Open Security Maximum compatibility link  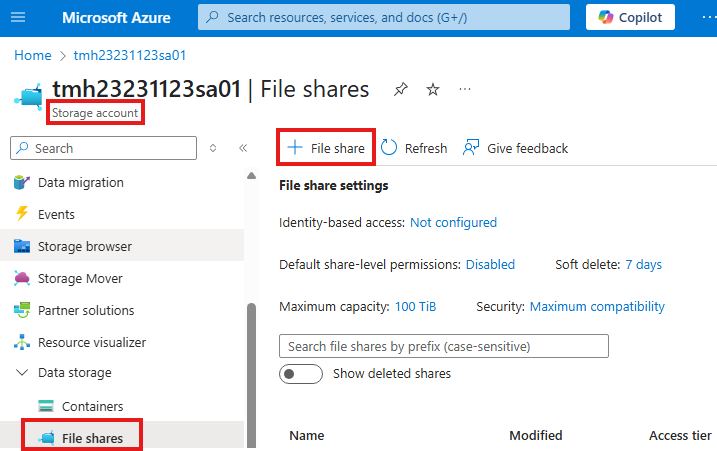pos(597,306)
